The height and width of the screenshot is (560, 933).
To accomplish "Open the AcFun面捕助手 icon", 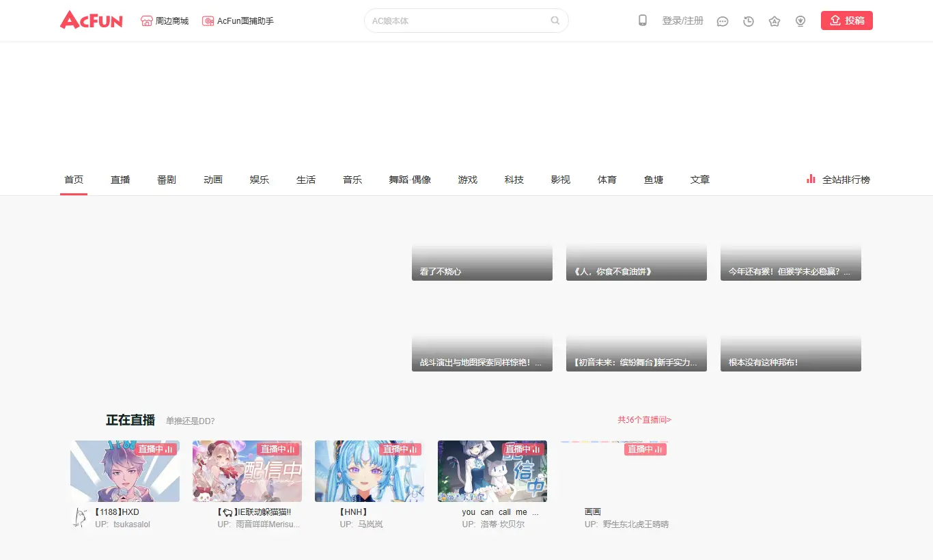I will pyautogui.click(x=208, y=21).
